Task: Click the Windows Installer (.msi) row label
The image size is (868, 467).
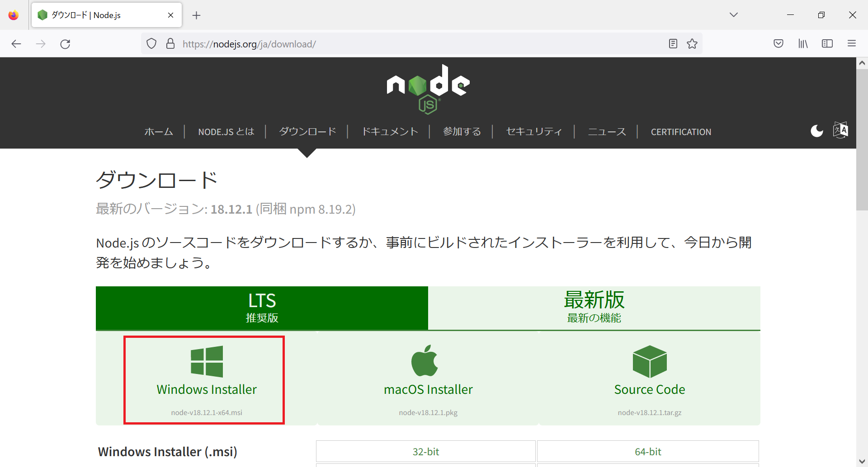Action: 168,452
